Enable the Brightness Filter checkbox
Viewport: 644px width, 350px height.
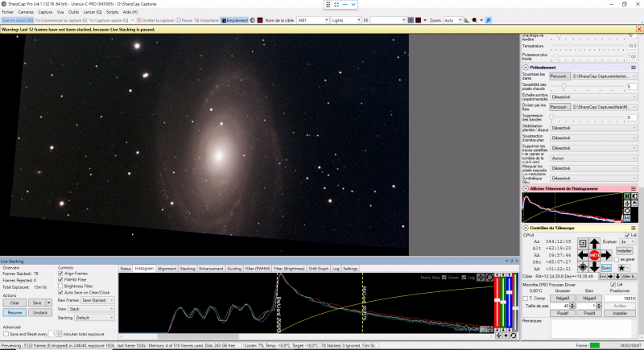(x=61, y=286)
